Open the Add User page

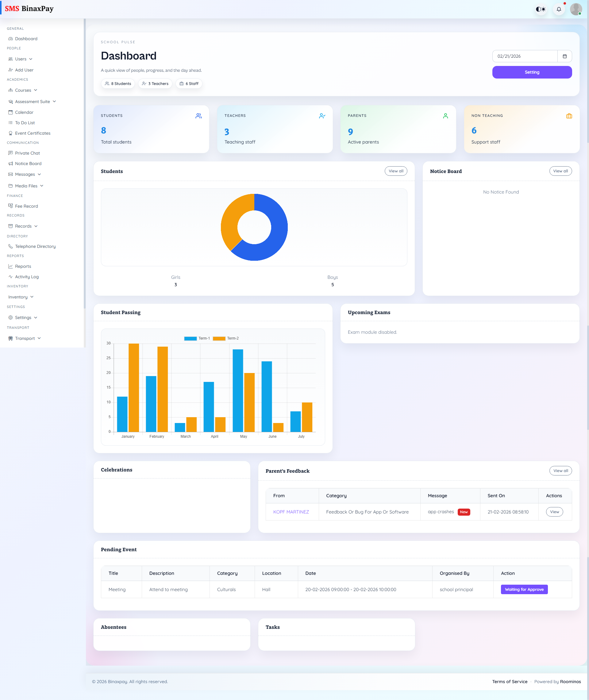(x=24, y=70)
